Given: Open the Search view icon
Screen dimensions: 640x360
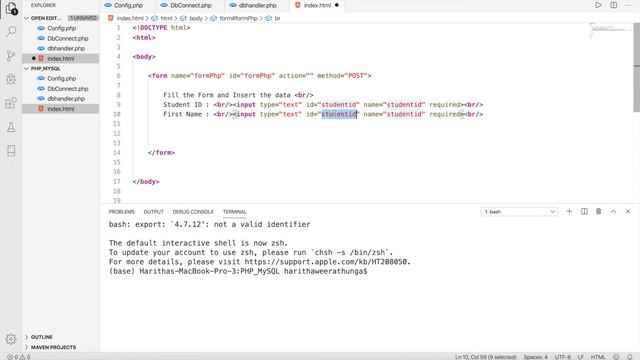Looking at the screenshot, I should tap(11, 31).
